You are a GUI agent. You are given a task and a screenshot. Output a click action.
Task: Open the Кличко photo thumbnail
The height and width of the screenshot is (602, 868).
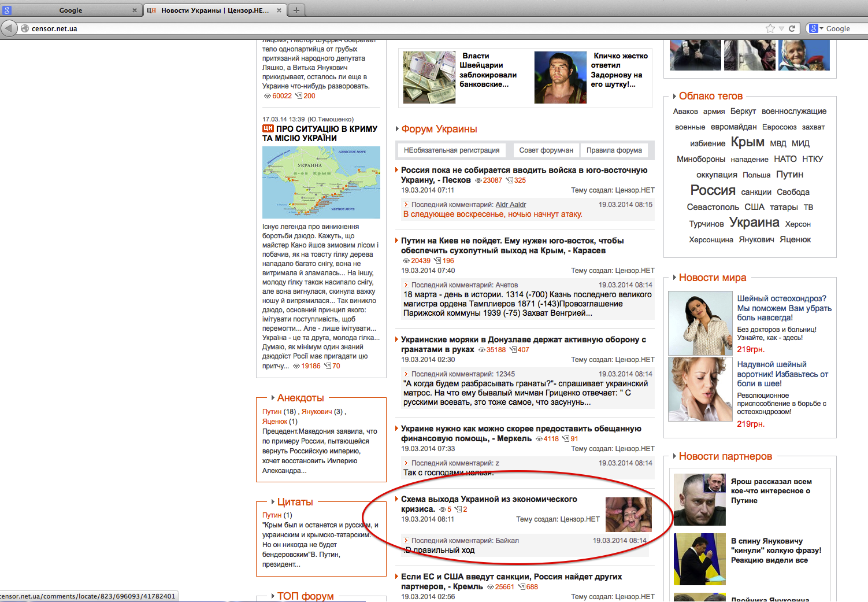pos(561,77)
